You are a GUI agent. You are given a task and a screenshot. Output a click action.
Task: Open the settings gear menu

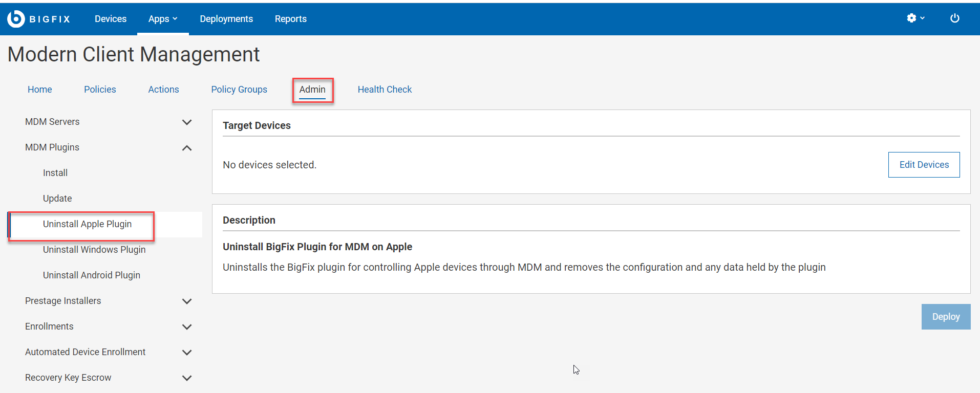[x=915, y=18]
